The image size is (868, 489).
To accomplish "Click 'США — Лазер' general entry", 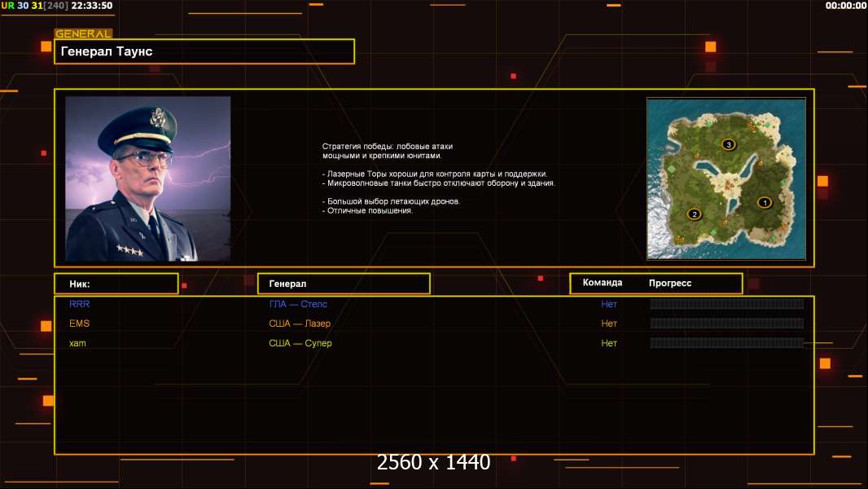I will coord(300,324).
